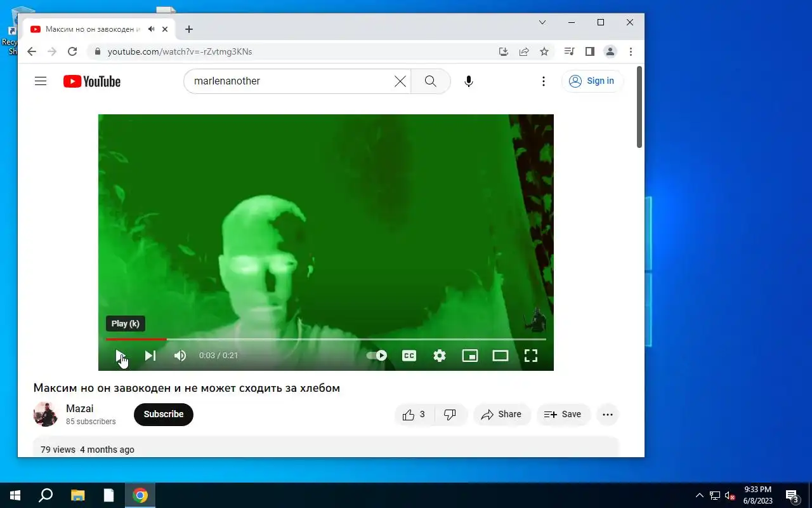Close the YouTube tab
Screen dimensions: 812x508
click(165, 29)
